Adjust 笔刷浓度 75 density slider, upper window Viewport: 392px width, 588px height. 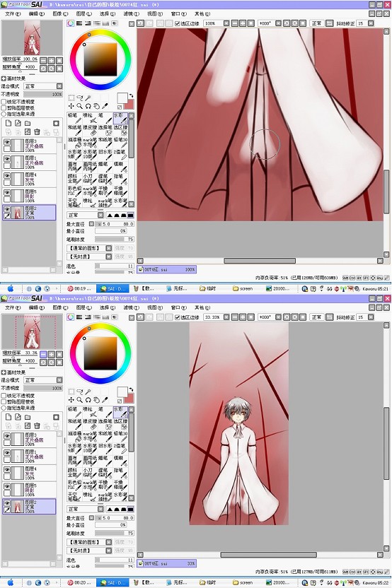114,240
